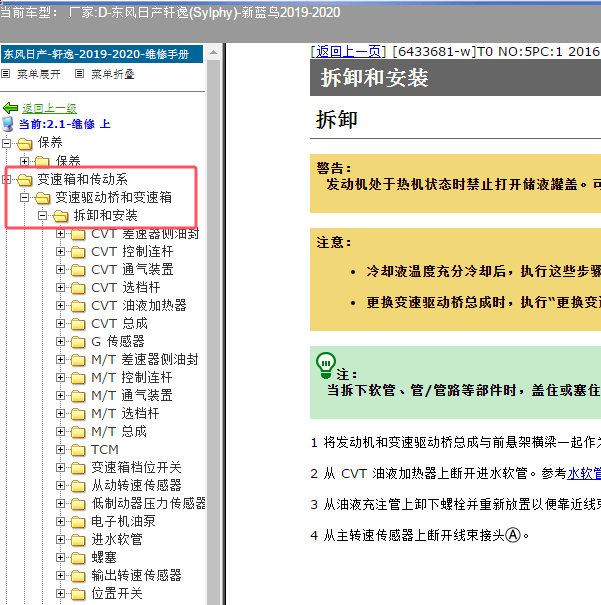
Task: Click folder icon of 变速箱和传动系
Action: pos(25,180)
